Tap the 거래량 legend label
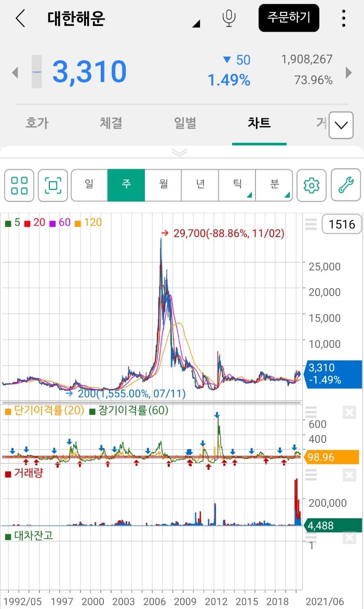The height and width of the screenshot is (609, 364). [x=24, y=473]
